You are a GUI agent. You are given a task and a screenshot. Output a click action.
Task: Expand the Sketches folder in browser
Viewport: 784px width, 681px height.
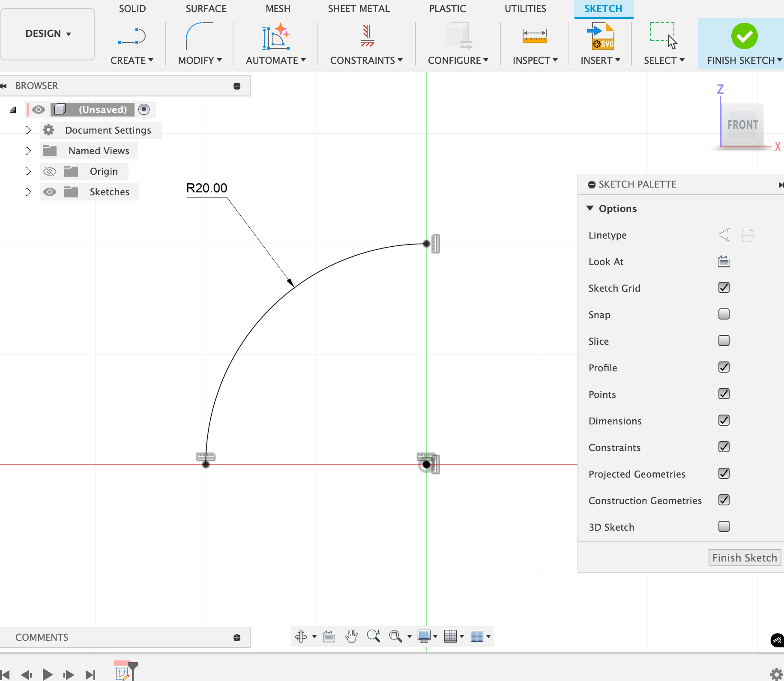28,192
